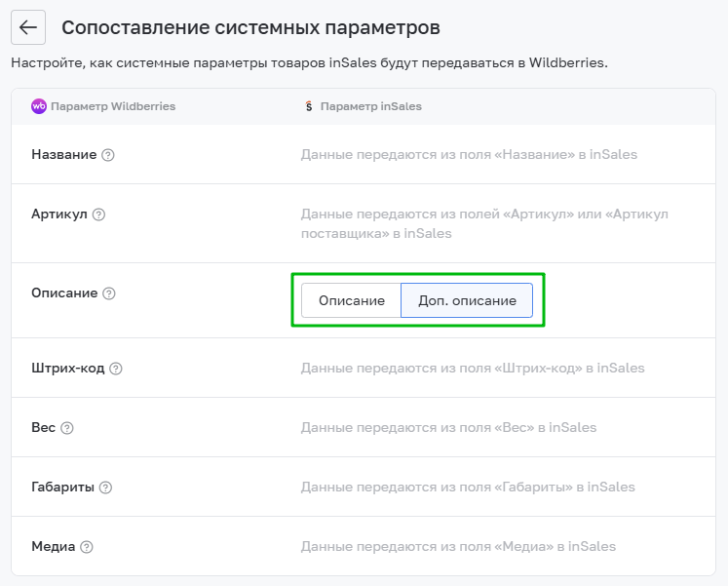
Task: Click help icon next to Вес
Action: 67,428
